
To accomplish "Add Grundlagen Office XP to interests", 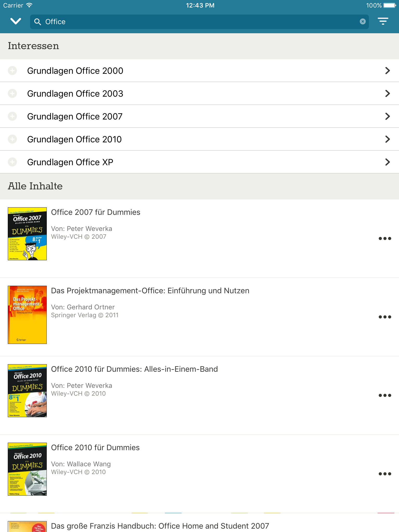I will point(12,162).
